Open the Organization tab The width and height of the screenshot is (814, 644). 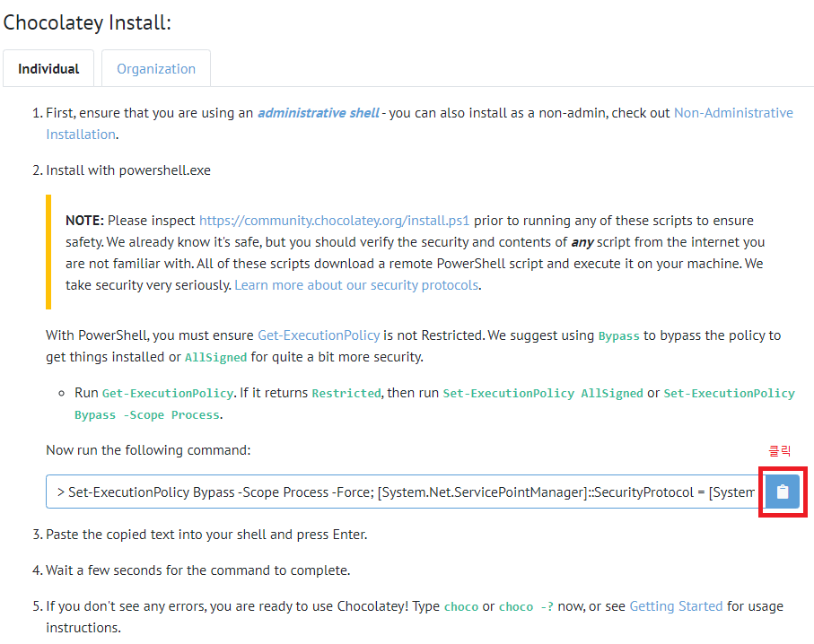[x=156, y=68]
